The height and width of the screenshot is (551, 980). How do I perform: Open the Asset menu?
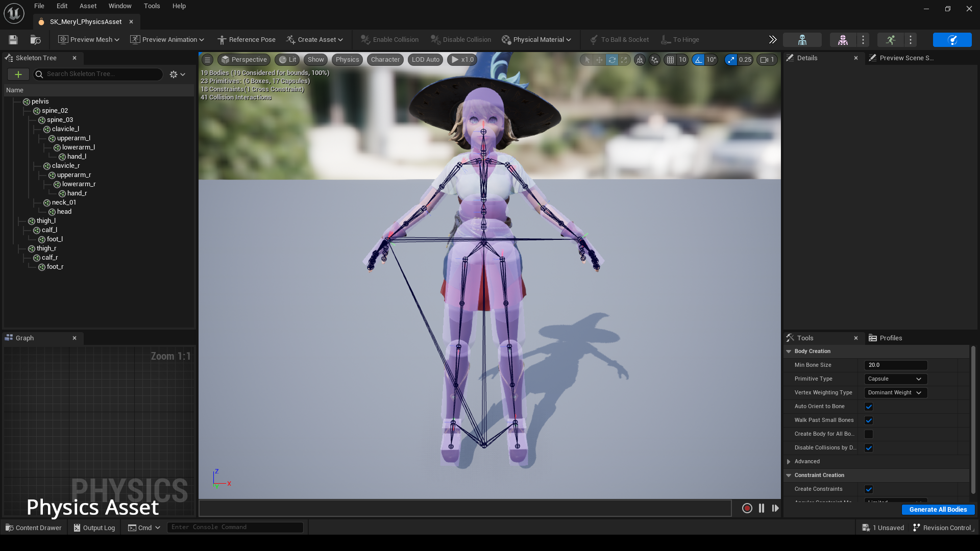88,6
